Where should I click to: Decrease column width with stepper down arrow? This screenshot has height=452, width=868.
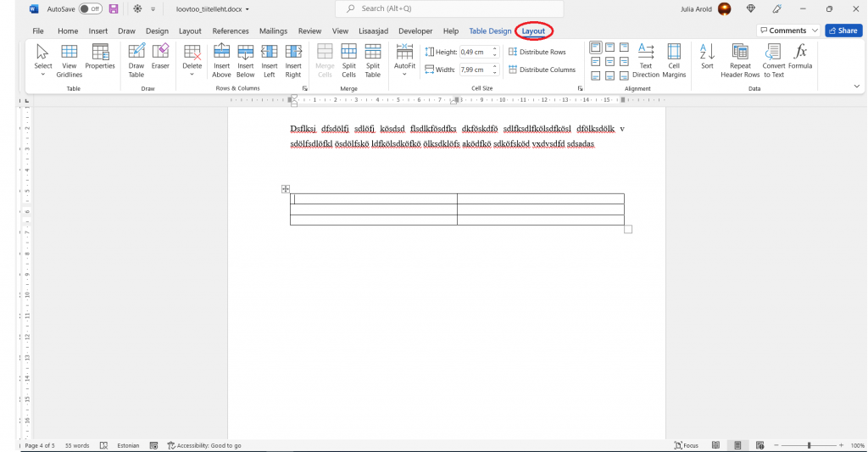[495, 73]
